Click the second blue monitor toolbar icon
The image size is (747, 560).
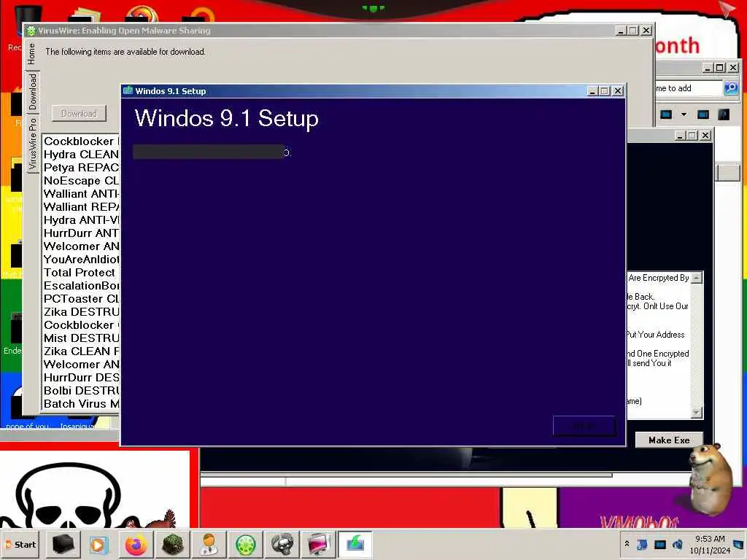pos(703,114)
